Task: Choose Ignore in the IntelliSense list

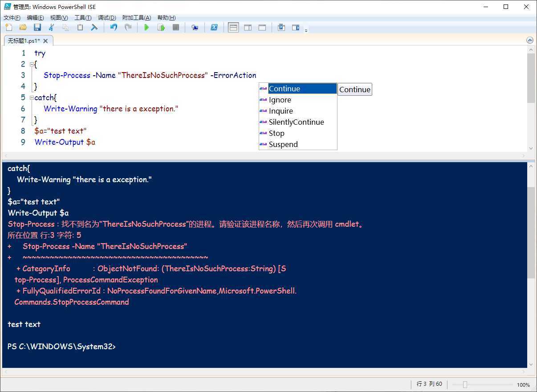Action: 298,100
